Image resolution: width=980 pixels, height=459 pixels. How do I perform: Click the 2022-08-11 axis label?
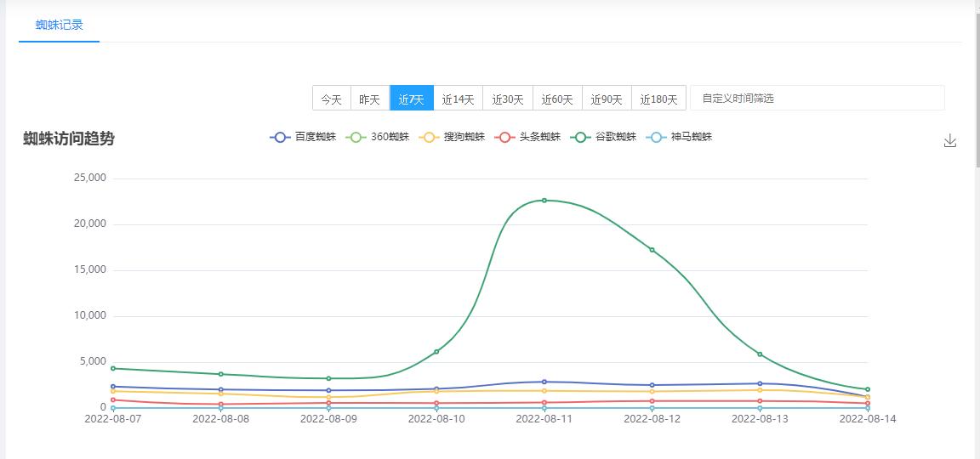click(x=544, y=419)
